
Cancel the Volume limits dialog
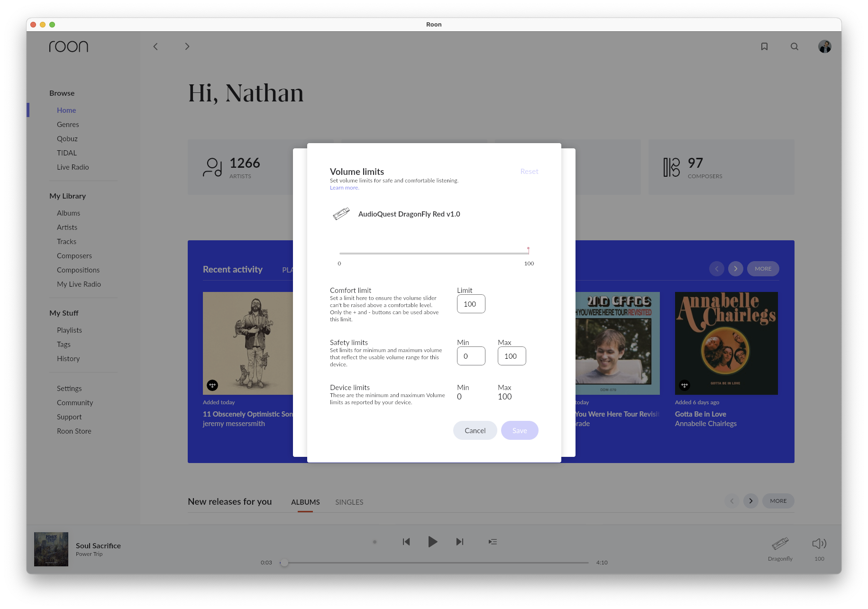(x=475, y=430)
